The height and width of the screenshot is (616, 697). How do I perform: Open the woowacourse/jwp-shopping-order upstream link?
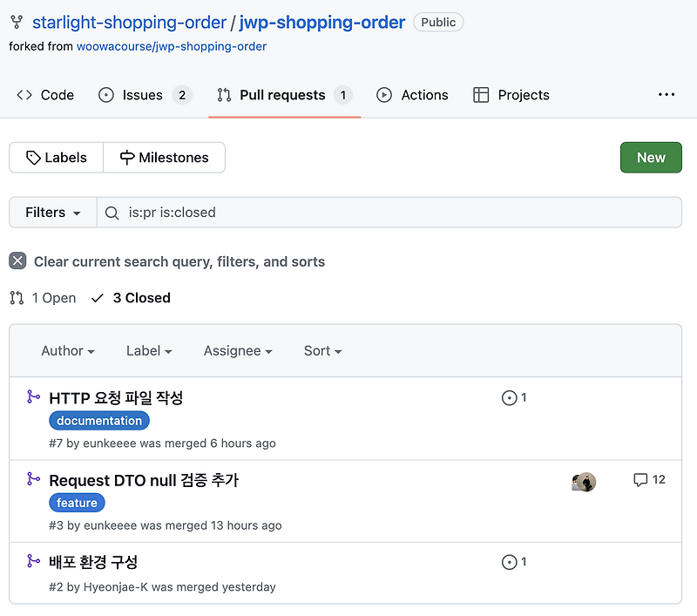171,46
